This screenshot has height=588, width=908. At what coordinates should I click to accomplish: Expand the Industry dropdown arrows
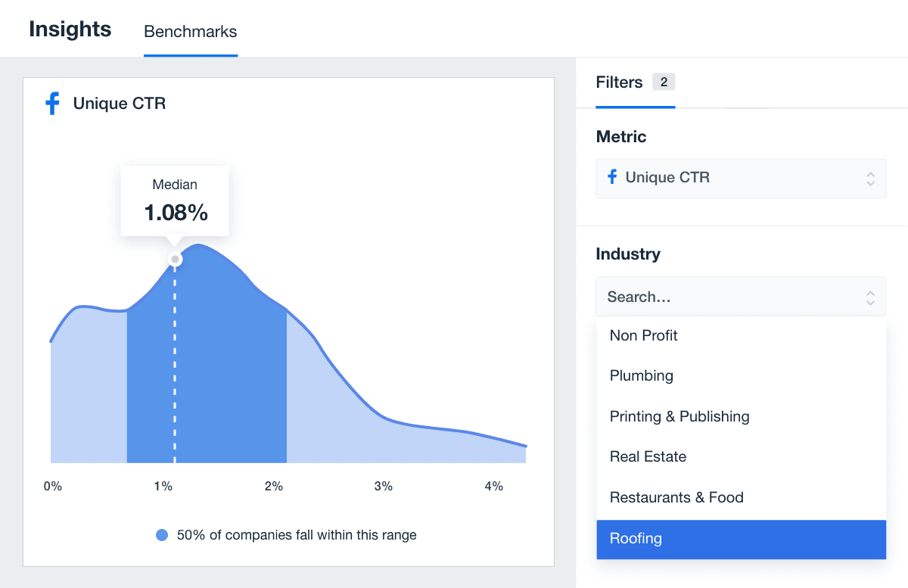(870, 297)
